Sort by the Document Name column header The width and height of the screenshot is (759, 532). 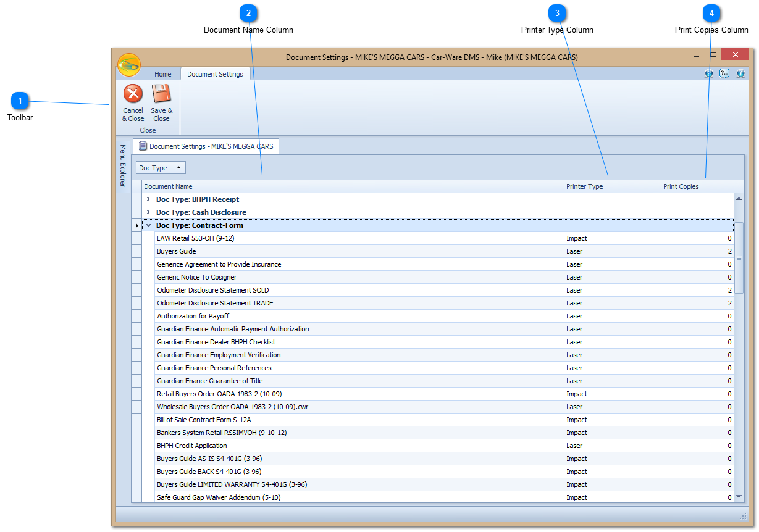[x=353, y=186]
